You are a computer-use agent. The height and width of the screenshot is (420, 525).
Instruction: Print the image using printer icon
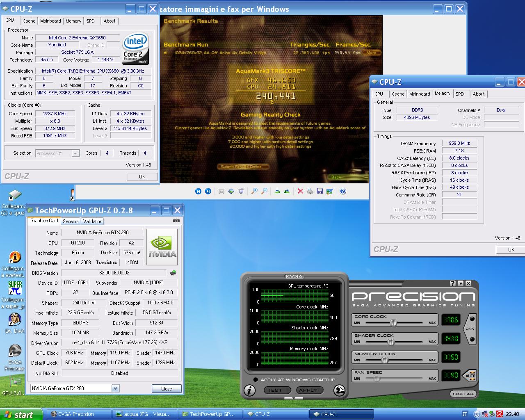tap(310, 191)
